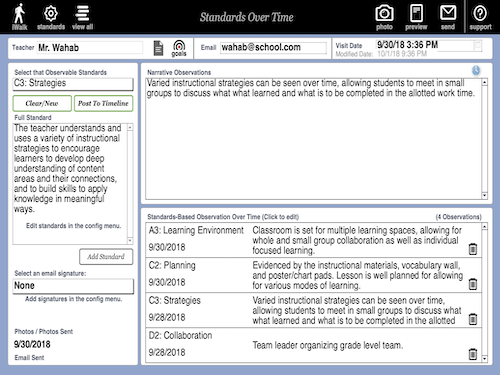Click the Modified Date value
Viewport: 500px width, 375px height.
coord(402,54)
